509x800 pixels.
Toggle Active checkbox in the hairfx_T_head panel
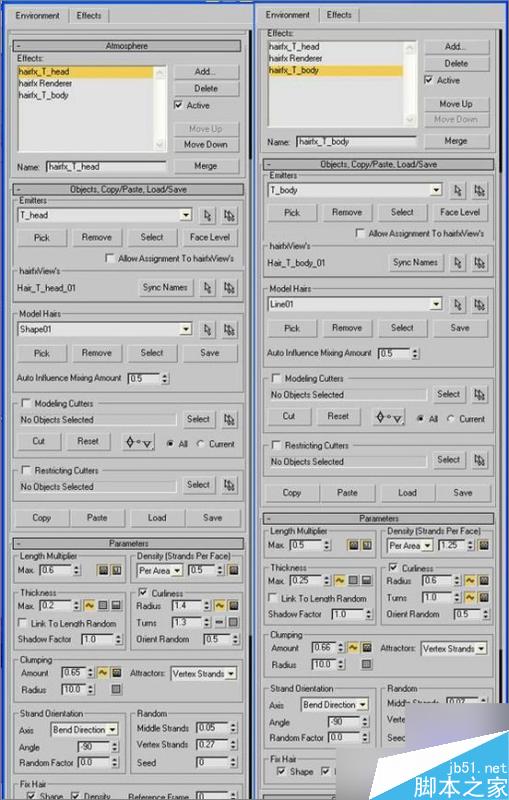[x=178, y=105]
